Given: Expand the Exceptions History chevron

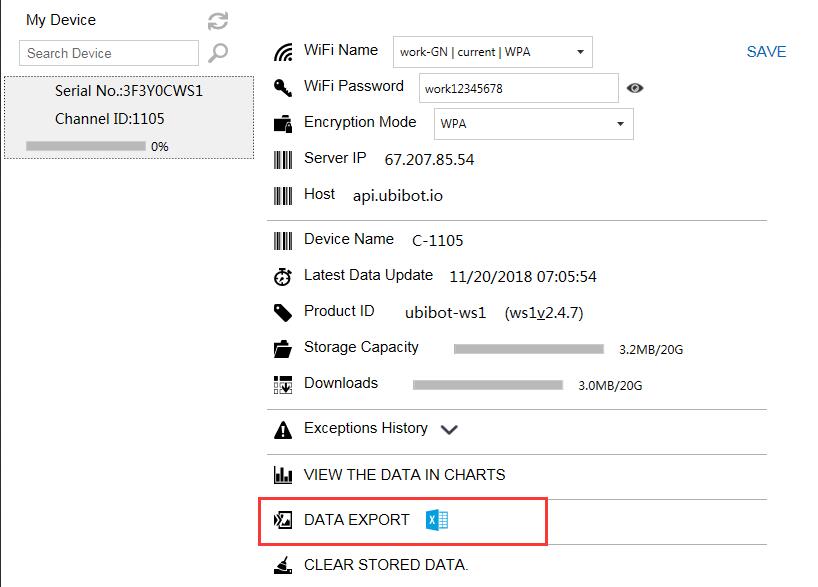Looking at the screenshot, I should coord(449,430).
